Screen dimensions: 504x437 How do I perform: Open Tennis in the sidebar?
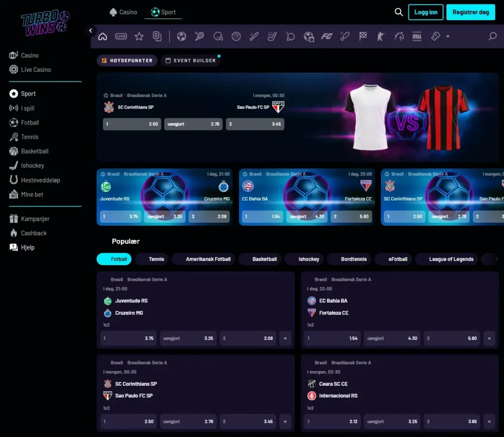click(24, 137)
